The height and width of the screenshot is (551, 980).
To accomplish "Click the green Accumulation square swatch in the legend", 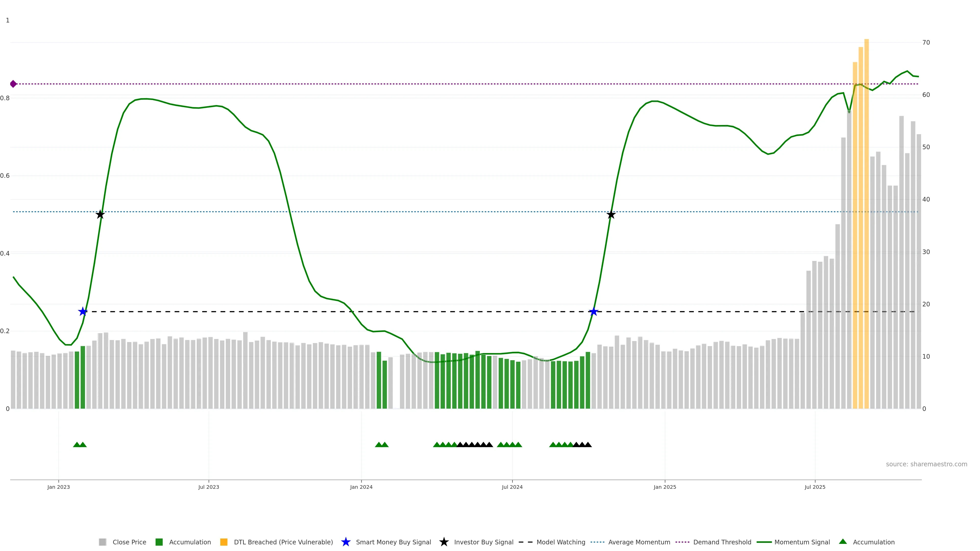I will point(159,542).
